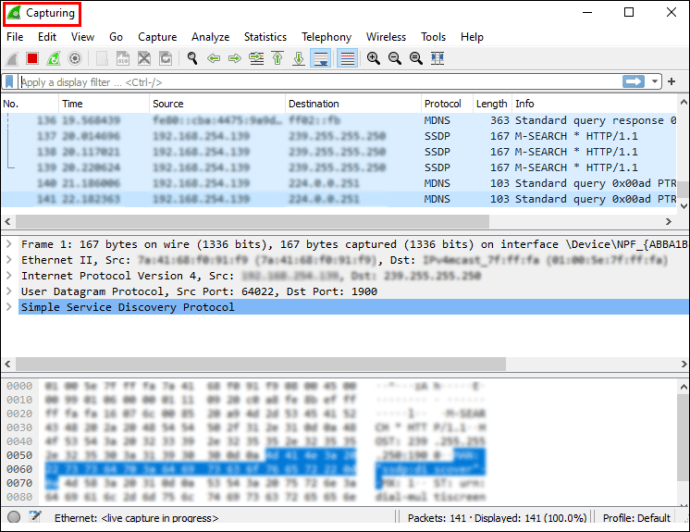Image resolution: width=690 pixels, height=532 pixels.
Task: Select the last MDNS packet row with time 22.18
Action: [x=339, y=199]
